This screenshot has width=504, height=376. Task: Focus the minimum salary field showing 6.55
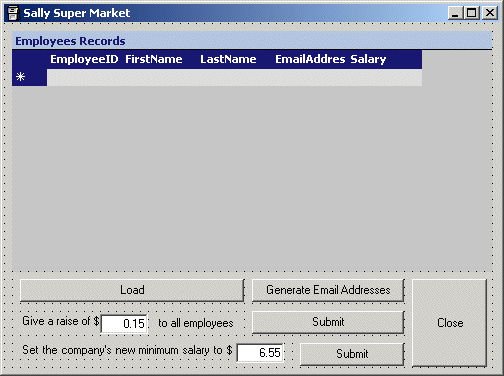(260, 352)
